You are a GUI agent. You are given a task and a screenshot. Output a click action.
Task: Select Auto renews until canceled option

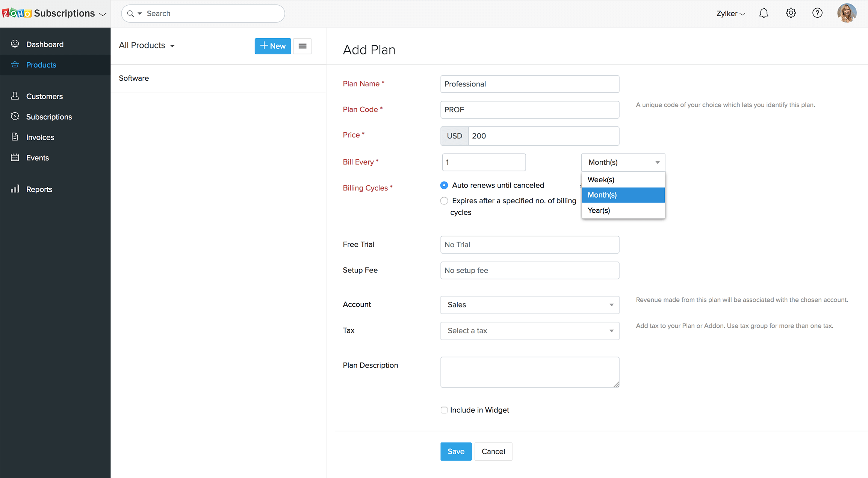coord(444,185)
